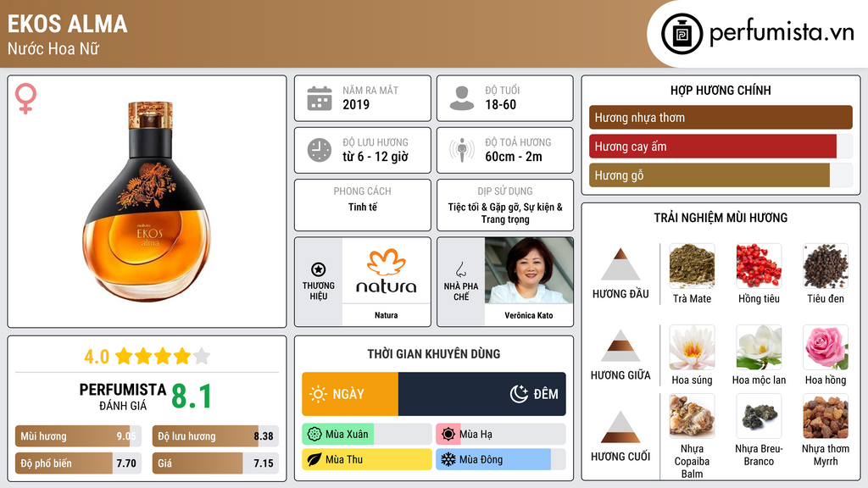
Task: Click the sillage icon beside Độ toả hương
Action: click(x=462, y=150)
